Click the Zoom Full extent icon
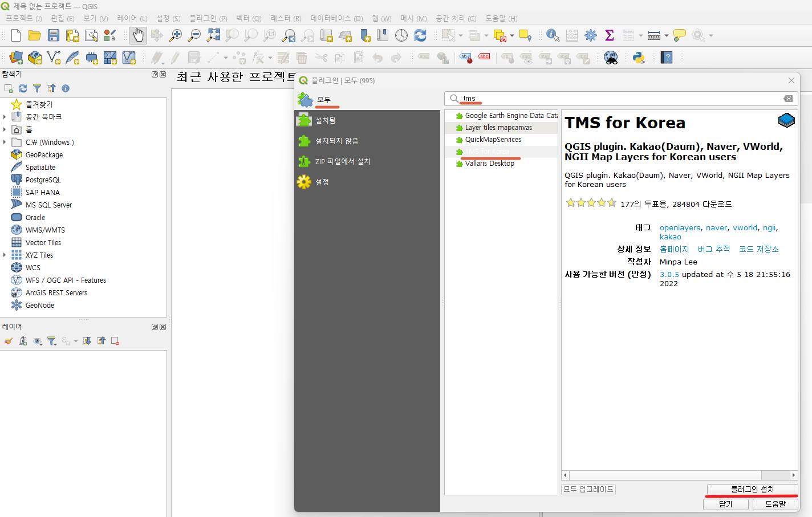812x517 pixels. (213, 35)
